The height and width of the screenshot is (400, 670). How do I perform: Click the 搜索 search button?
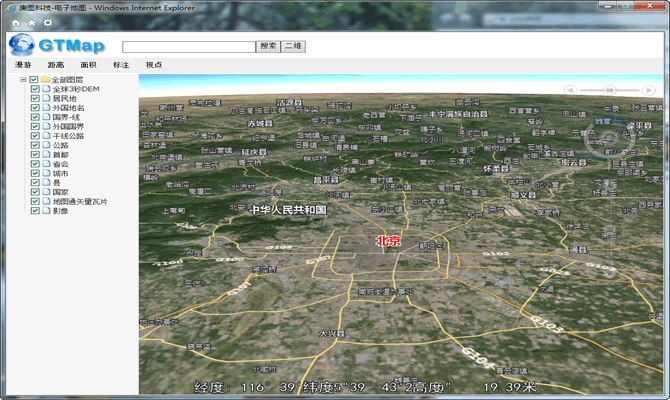268,46
